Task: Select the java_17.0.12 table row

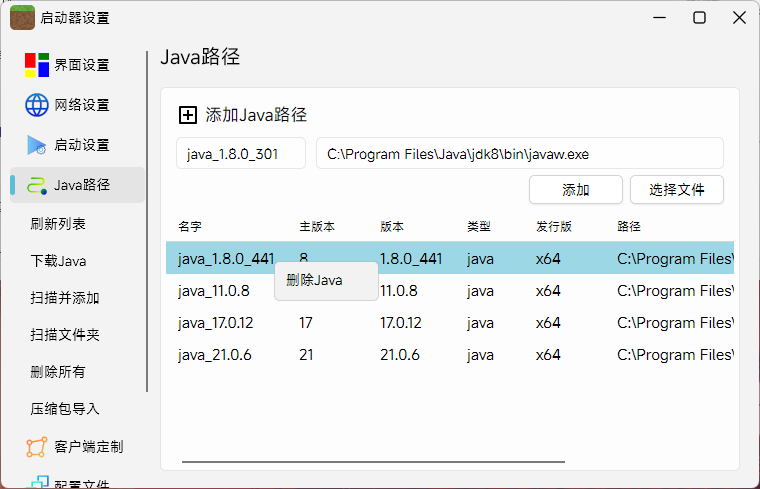Action: (450, 323)
